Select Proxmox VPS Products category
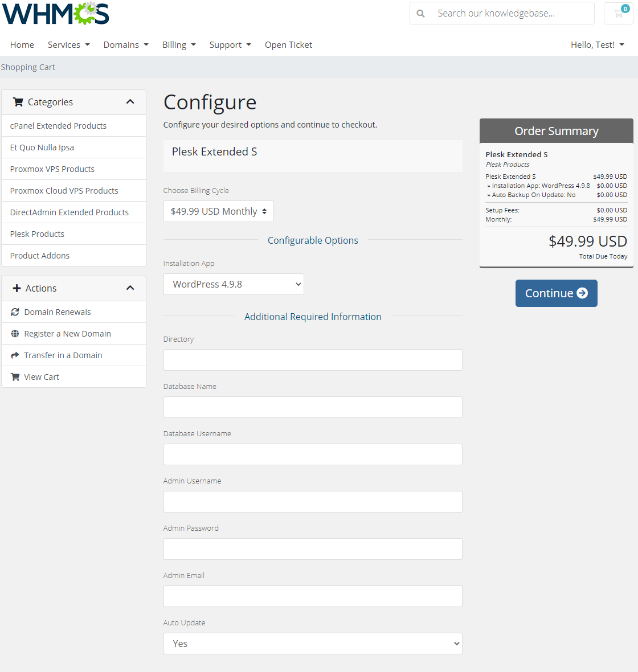The image size is (638, 672). [73, 169]
